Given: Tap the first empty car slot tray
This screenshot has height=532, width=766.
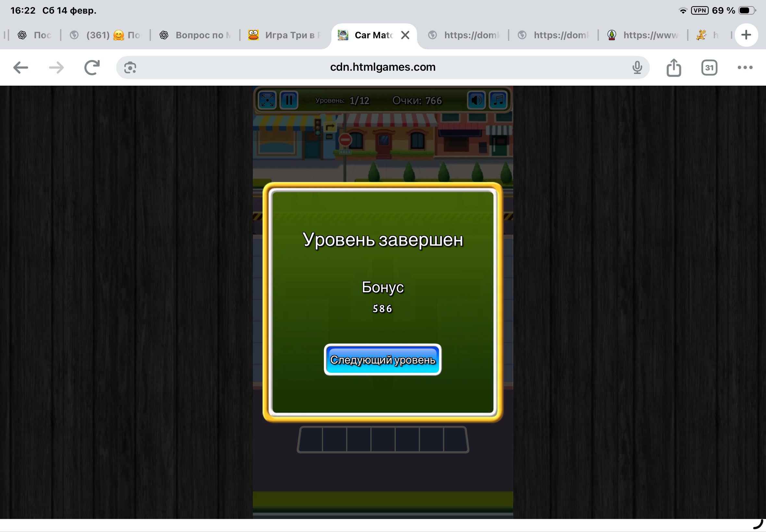Looking at the screenshot, I should [311, 440].
